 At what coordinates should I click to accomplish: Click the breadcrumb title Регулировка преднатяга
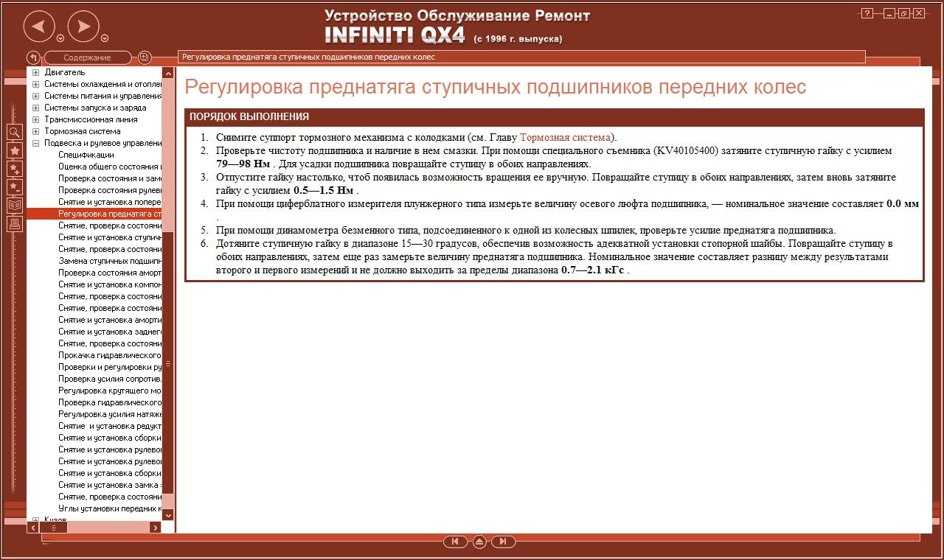[308, 57]
